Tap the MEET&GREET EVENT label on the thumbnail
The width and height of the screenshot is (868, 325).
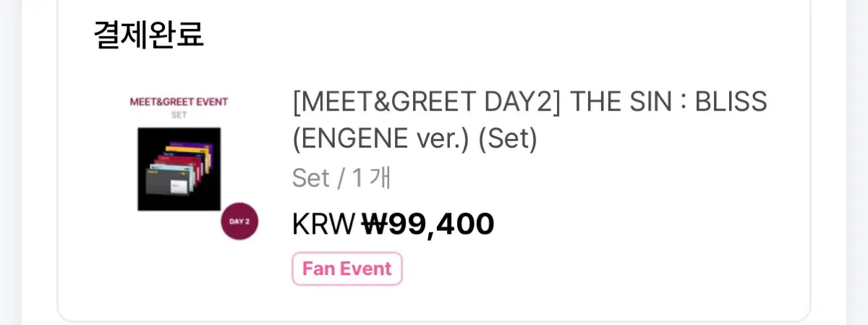tap(179, 102)
